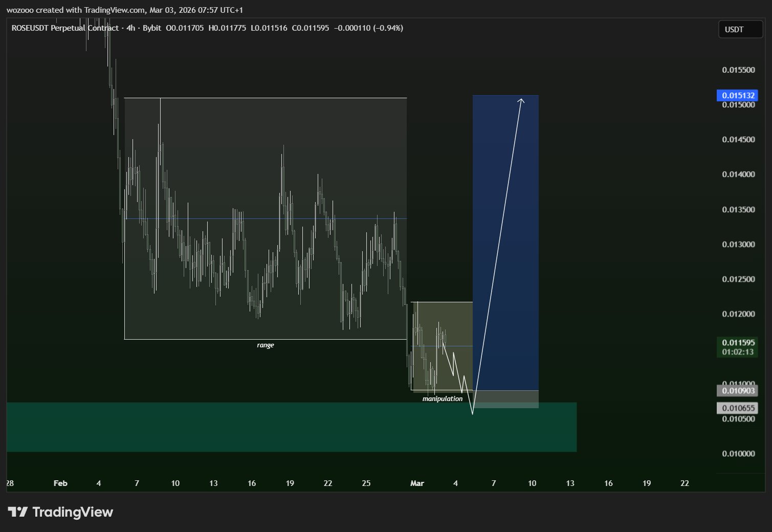Select the open value O0.011705
Image resolution: width=772 pixels, height=532 pixels.
tap(185, 28)
